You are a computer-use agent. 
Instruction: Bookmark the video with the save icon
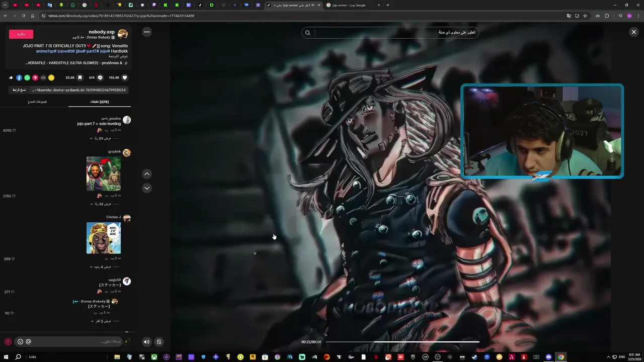(x=79, y=78)
